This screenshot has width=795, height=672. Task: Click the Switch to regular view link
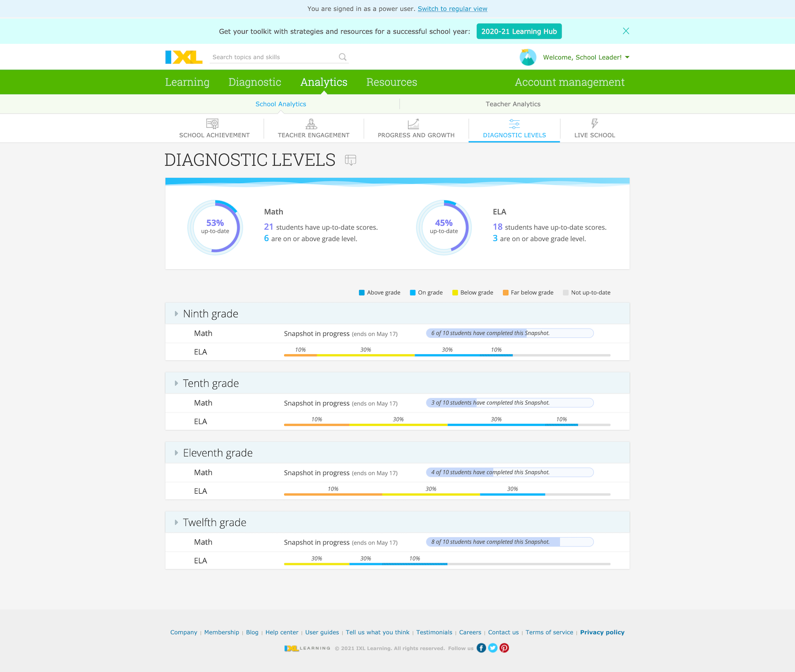tap(452, 8)
